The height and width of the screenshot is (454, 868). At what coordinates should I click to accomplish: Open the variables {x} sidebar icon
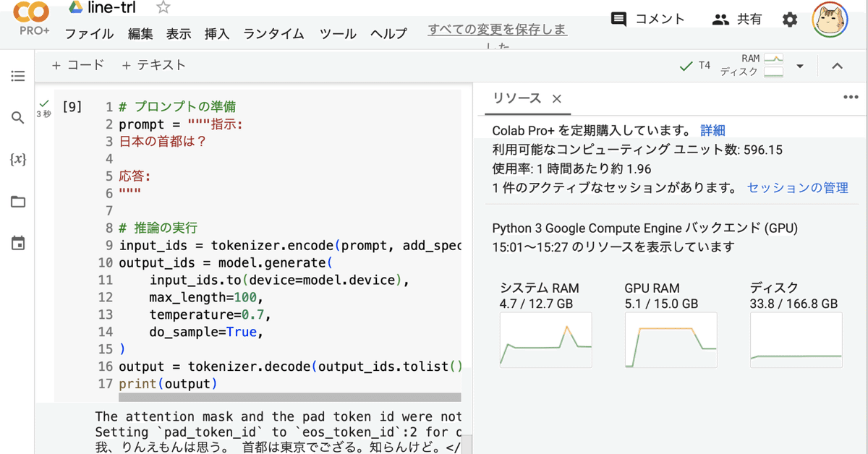pos(18,159)
